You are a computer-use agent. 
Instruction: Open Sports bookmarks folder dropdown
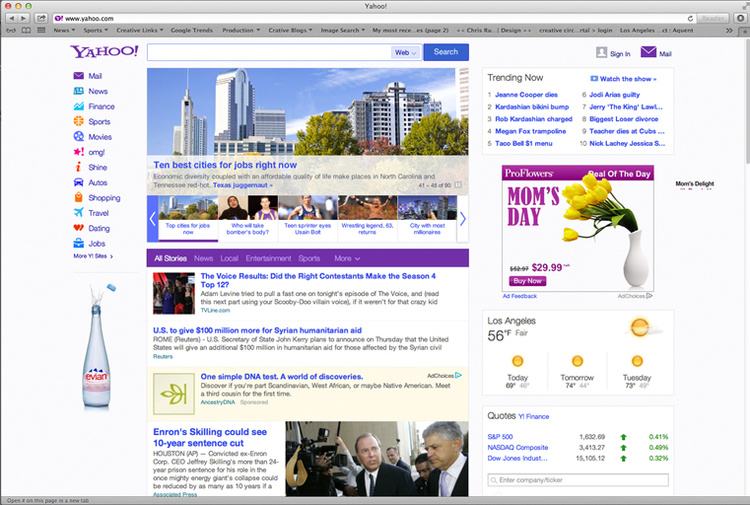click(95, 30)
